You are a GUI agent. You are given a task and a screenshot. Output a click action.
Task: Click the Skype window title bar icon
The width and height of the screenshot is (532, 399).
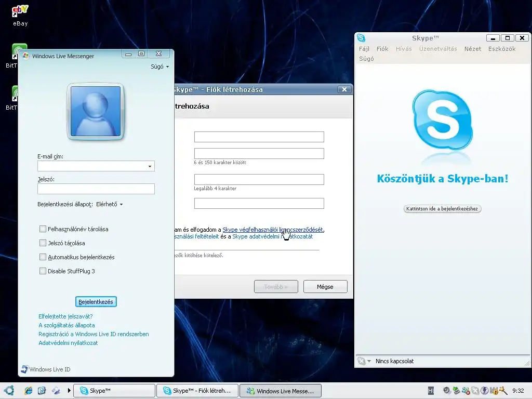362,38
